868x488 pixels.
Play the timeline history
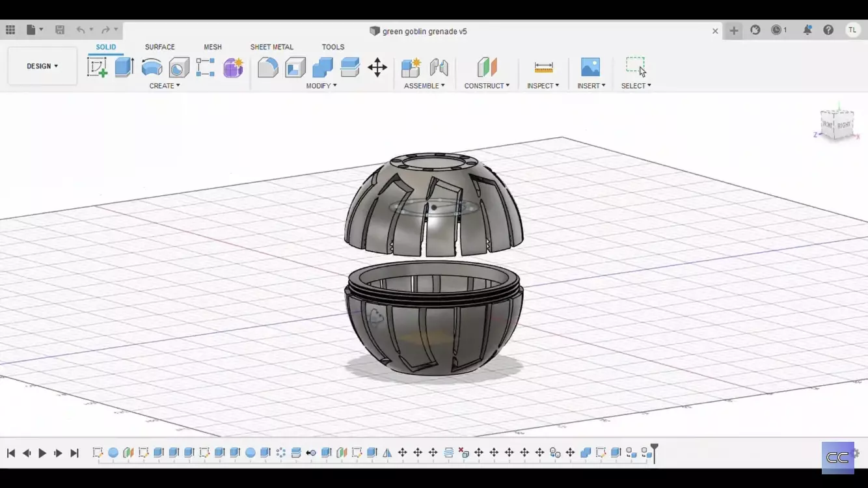(42, 453)
